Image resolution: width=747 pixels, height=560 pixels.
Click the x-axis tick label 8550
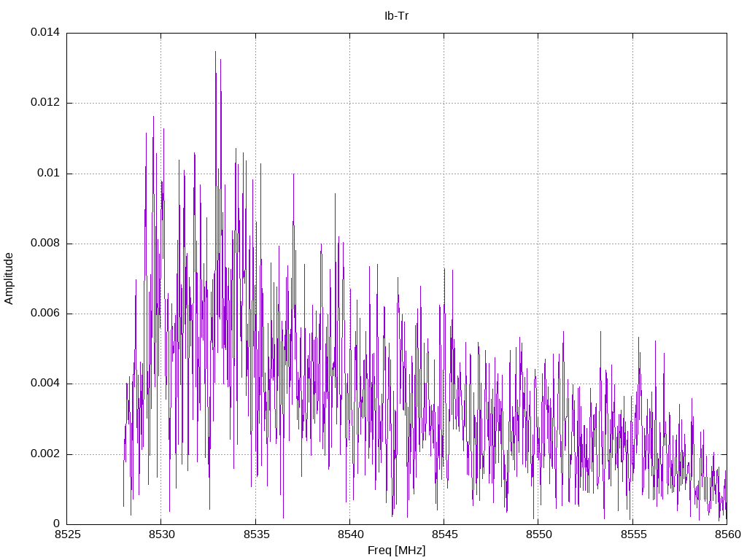pyautogui.click(x=539, y=534)
